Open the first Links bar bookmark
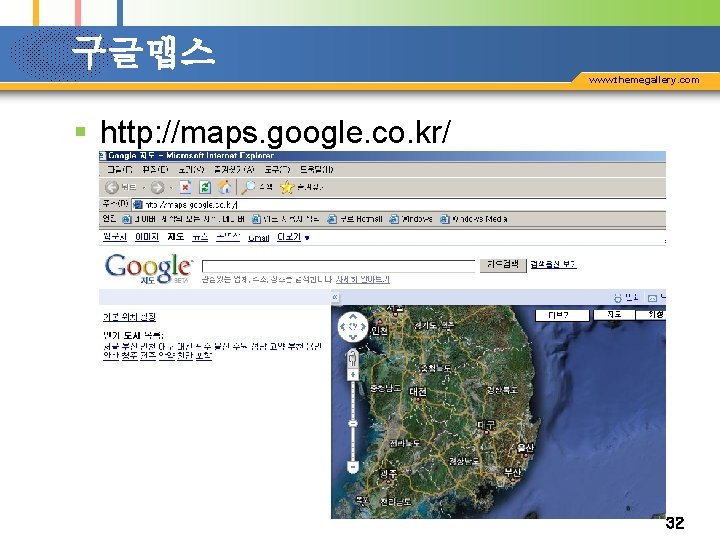Viewport: 720px width, 540px height. (x=184, y=219)
